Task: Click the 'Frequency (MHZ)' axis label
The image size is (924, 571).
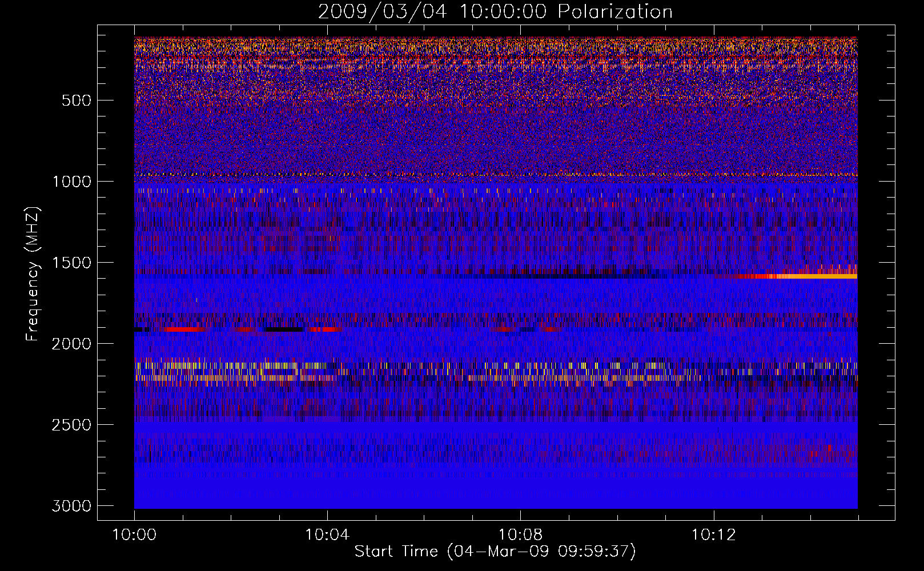Action: pos(32,274)
